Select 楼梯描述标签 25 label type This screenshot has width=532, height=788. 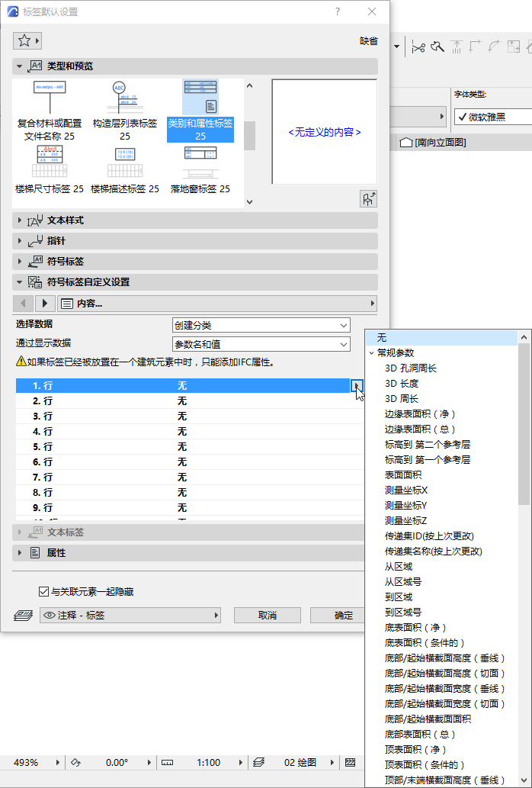(125, 170)
